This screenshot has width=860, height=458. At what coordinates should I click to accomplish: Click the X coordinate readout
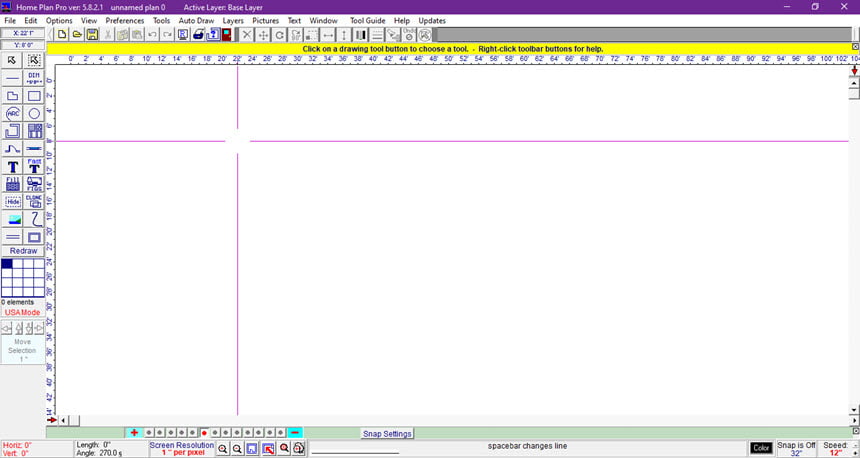point(23,33)
